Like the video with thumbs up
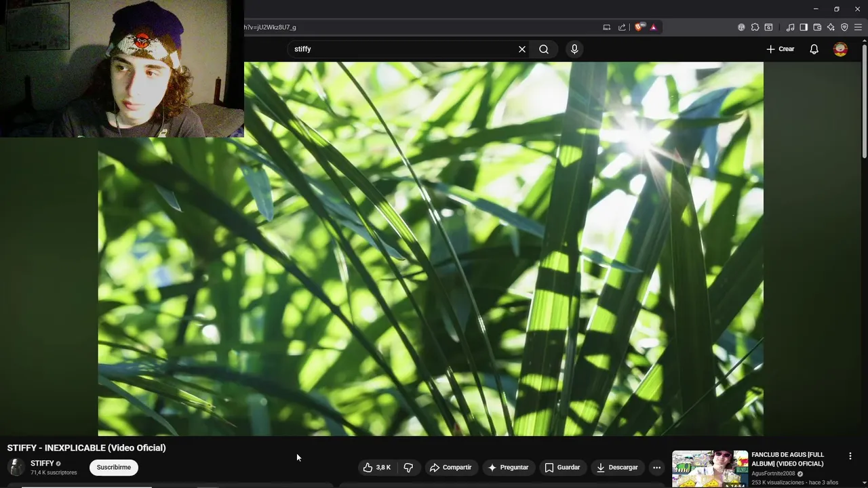 377,467
